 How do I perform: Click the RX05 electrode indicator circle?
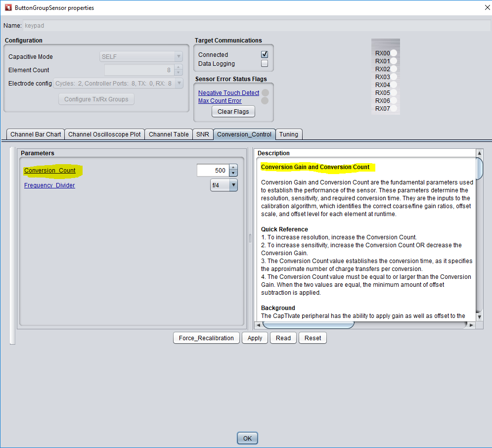point(394,92)
